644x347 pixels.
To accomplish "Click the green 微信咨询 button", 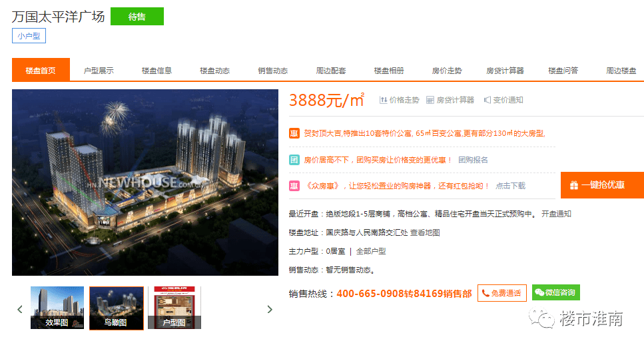I will pyautogui.click(x=555, y=292).
